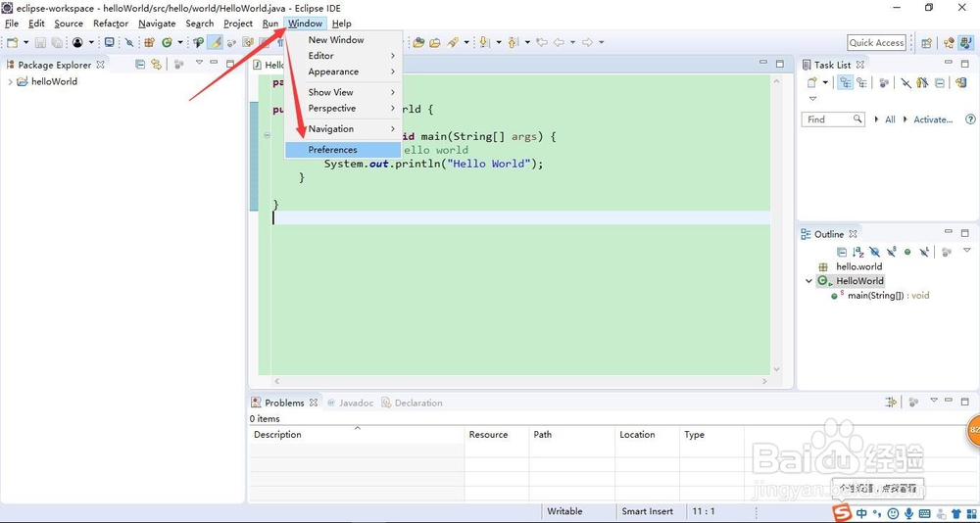Click the Problems view filter icon
The width and height of the screenshot is (980, 523).
891,403
